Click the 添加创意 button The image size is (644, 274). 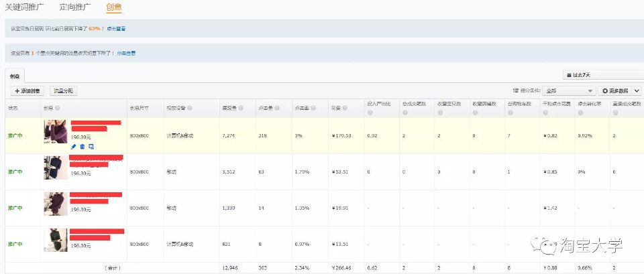[28, 90]
